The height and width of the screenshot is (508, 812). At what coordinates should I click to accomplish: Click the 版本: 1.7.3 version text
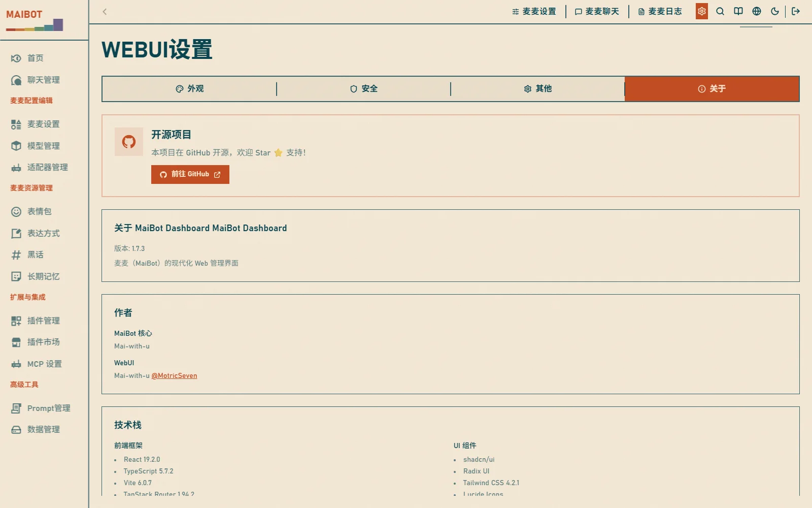pos(129,248)
